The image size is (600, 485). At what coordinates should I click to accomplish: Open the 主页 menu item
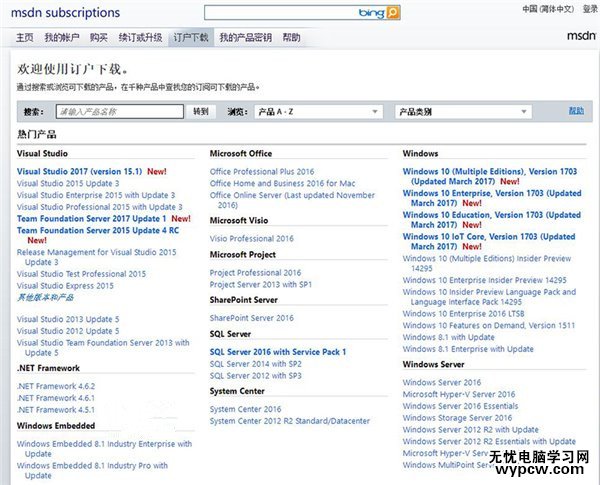coord(24,38)
